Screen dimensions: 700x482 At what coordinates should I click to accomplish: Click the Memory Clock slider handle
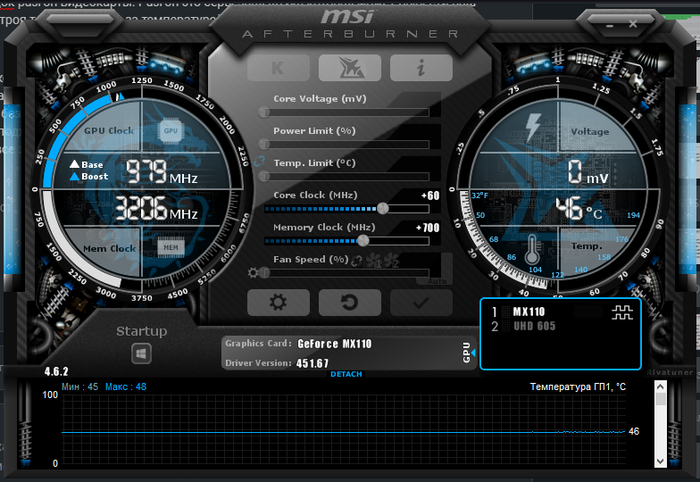(x=362, y=240)
